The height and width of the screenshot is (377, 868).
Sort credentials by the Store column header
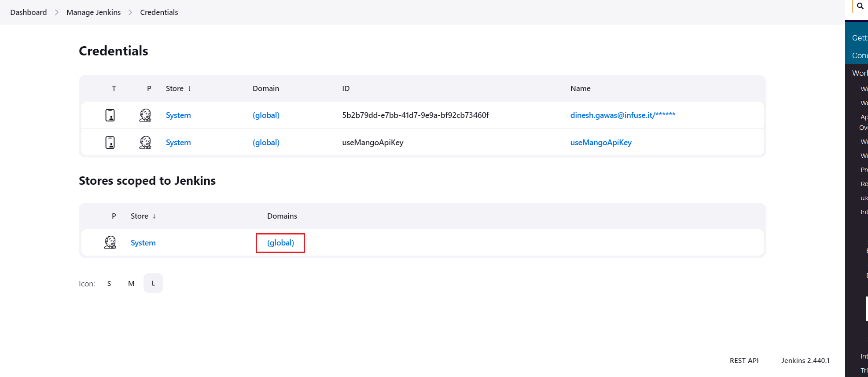tap(178, 88)
